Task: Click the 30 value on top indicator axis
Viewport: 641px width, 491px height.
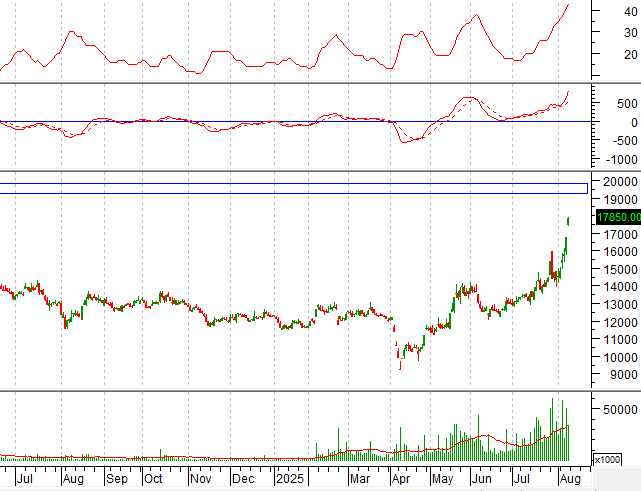Action: coord(631,33)
